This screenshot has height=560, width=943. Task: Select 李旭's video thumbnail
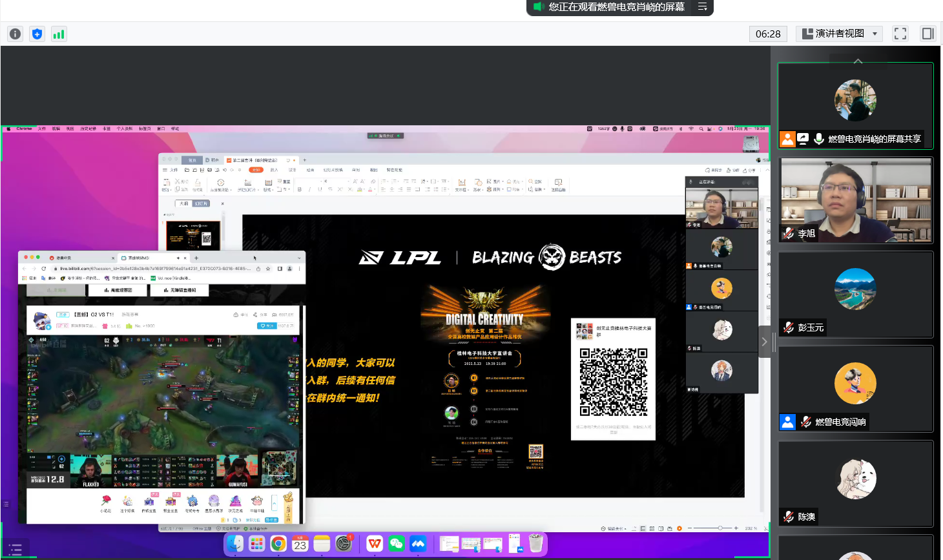point(856,200)
